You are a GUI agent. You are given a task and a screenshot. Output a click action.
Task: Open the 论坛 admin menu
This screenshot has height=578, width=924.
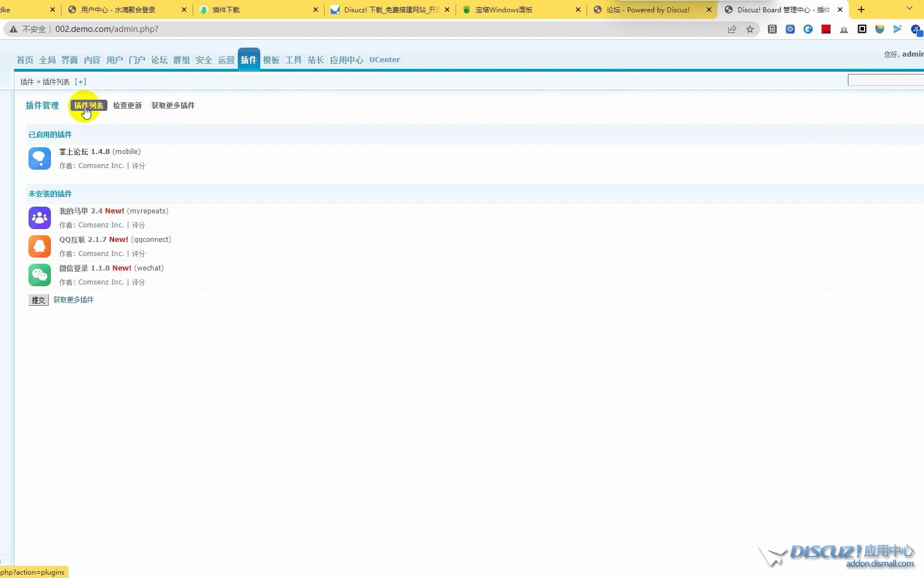point(159,60)
